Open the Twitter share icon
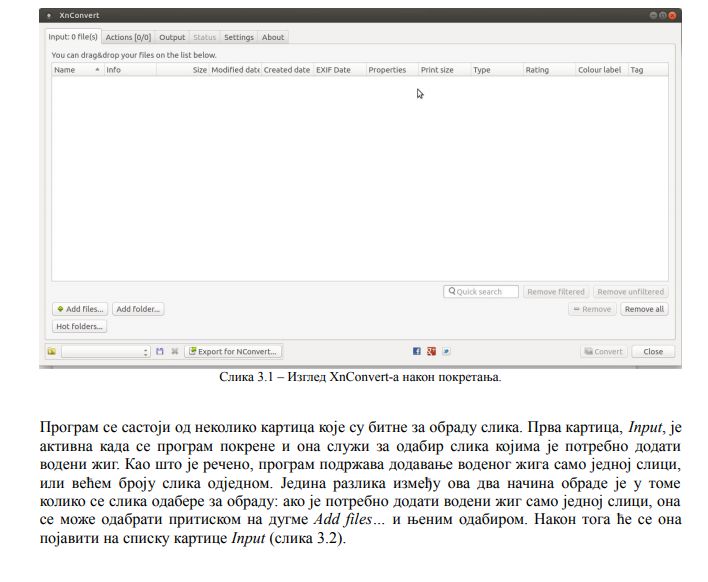Screen dimensions: 708x582 [x=446, y=351]
